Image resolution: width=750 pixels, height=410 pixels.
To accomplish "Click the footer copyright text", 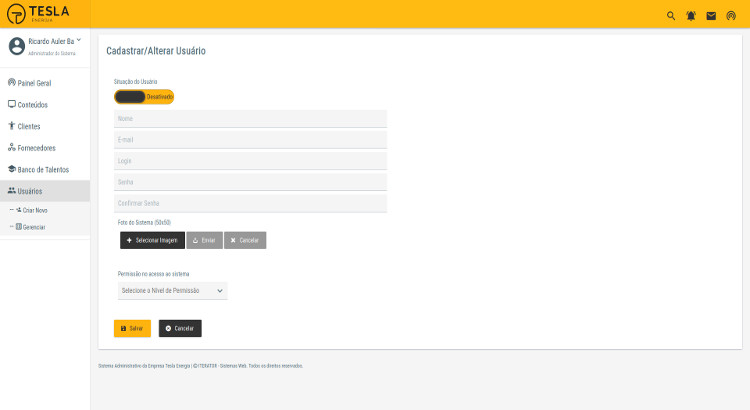I will tap(200, 366).
